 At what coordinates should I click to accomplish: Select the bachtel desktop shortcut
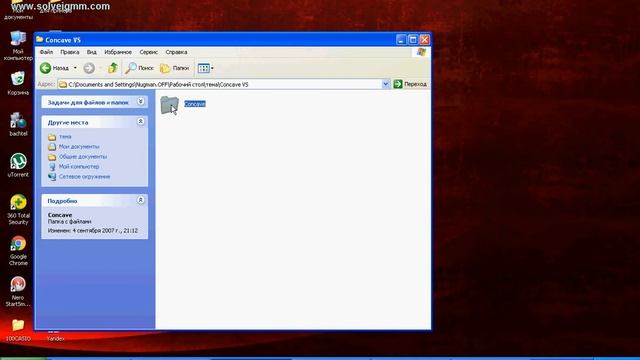click(18, 124)
